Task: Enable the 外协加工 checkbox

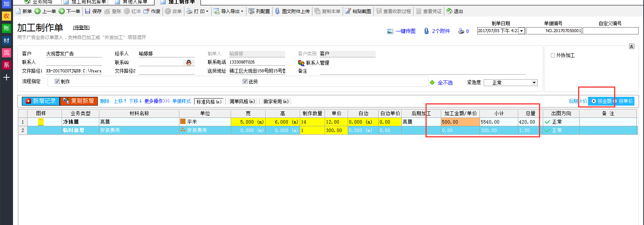Action: 553,55
